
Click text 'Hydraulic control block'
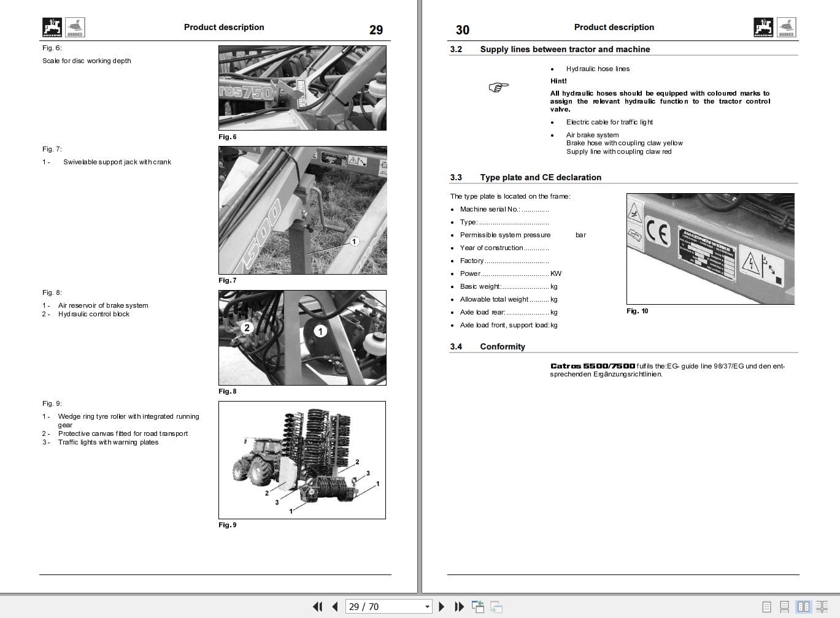(94, 314)
